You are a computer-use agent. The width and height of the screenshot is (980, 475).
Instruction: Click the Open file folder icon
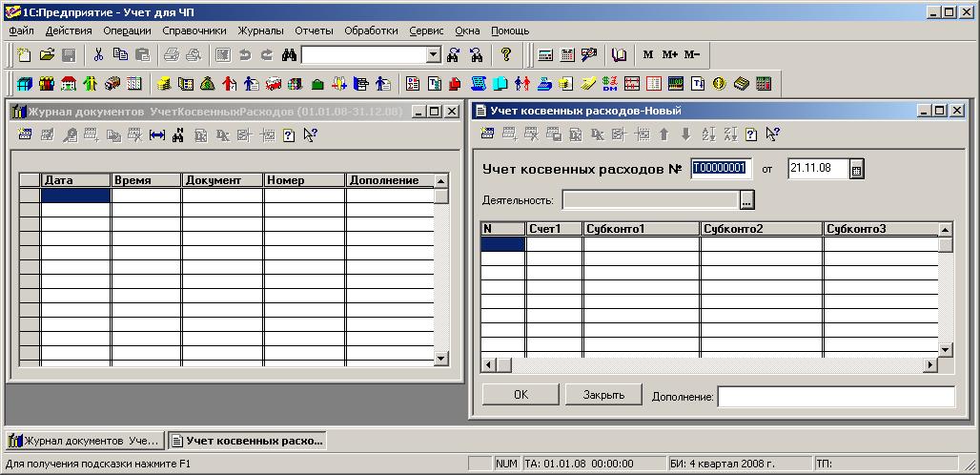click(46, 55)
